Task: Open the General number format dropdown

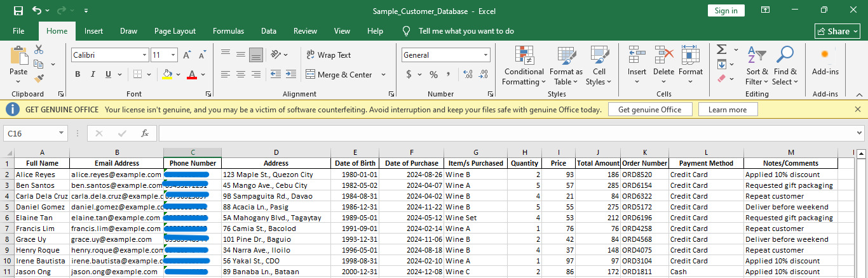Action: [486, 55]
